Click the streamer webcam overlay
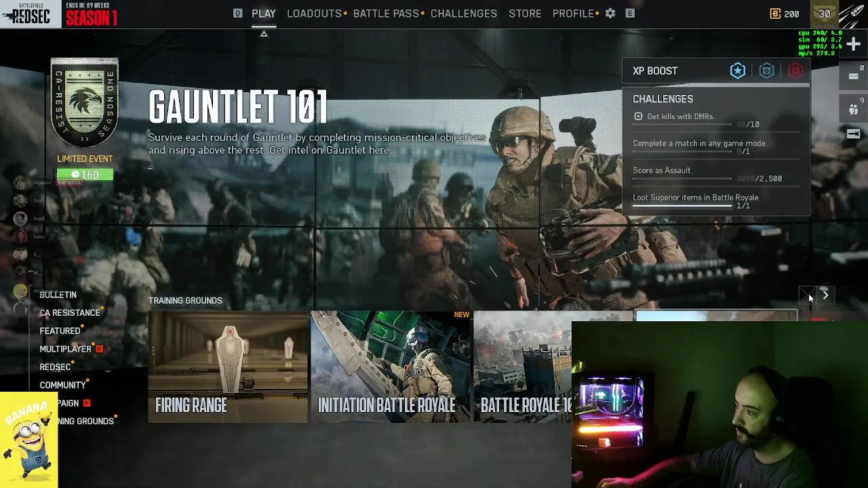This screenshot has width=868, height=488. pyautogui.click(x=719, y=405)
